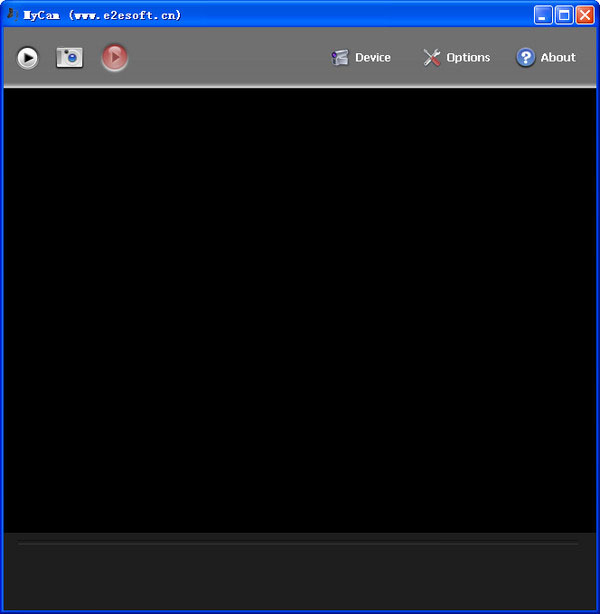Click the blue window border of MyCam

click(x=2, y=313)
